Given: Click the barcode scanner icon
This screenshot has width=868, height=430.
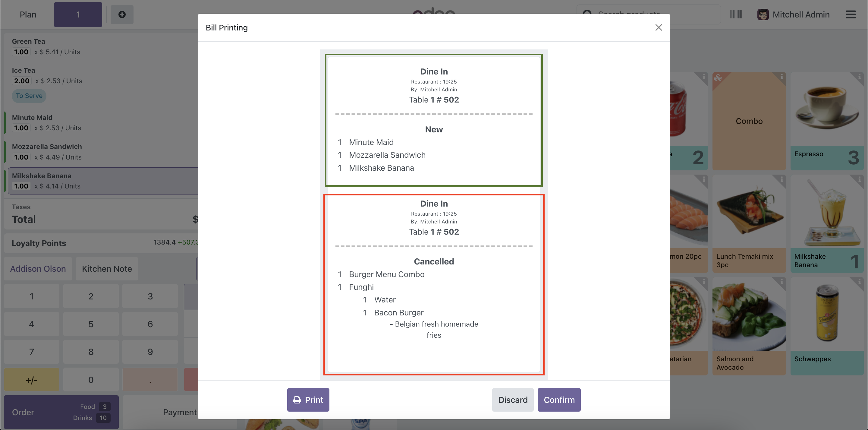Looking at the screenshot, I should coord(736,14).
